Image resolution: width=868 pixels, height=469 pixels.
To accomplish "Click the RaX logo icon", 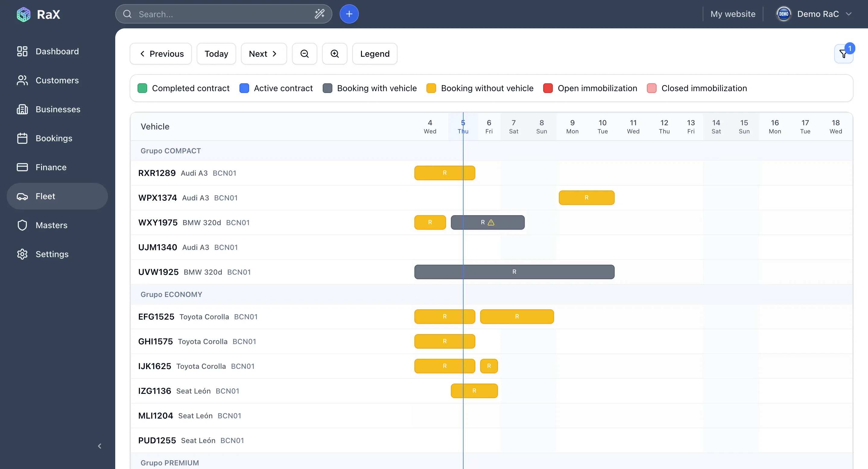I will [24, 14].
